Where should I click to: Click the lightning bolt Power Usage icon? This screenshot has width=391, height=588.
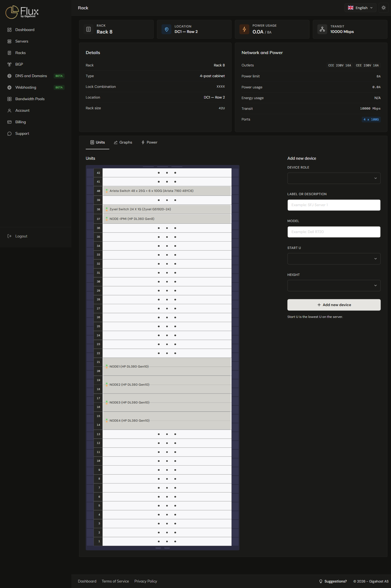coord(244,29)
